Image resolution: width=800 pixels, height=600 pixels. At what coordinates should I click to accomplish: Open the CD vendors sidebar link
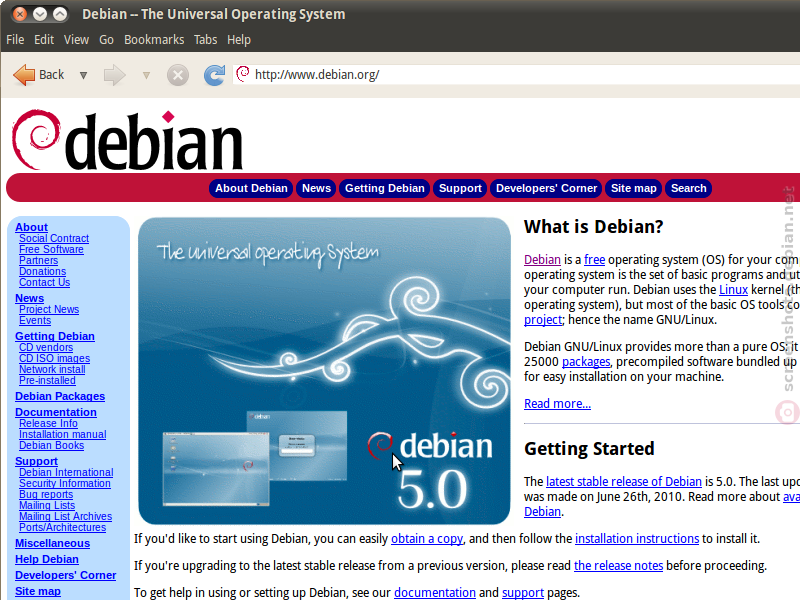(46, 347)
